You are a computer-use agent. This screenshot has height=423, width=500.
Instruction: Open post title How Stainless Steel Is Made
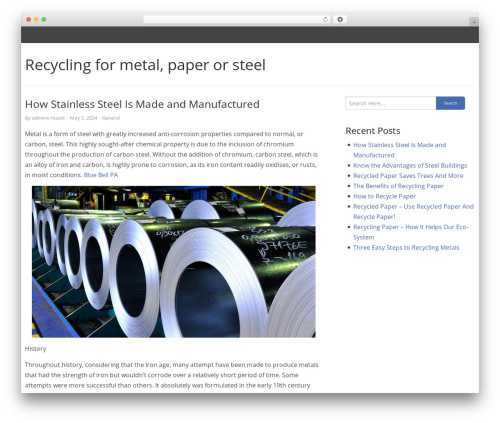(142, 104)
